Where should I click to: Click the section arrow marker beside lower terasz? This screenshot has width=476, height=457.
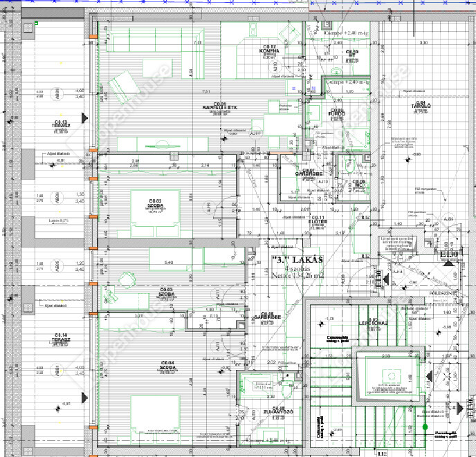pos(84,397)
